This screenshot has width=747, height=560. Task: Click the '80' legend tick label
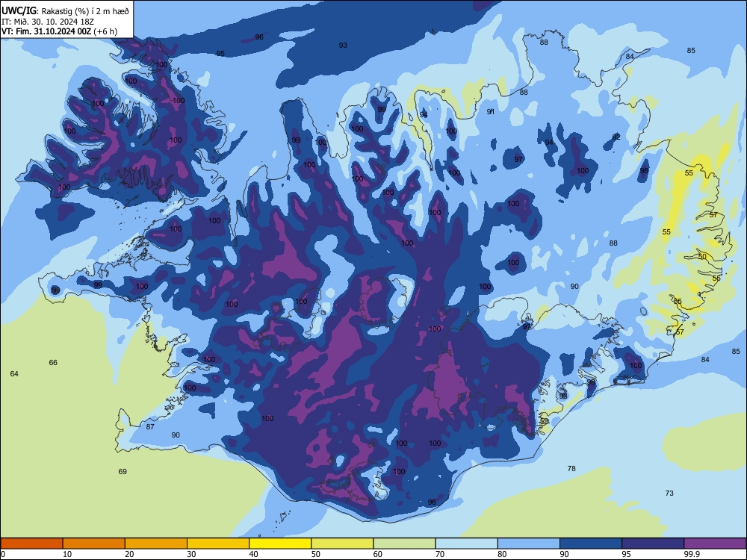502,554
